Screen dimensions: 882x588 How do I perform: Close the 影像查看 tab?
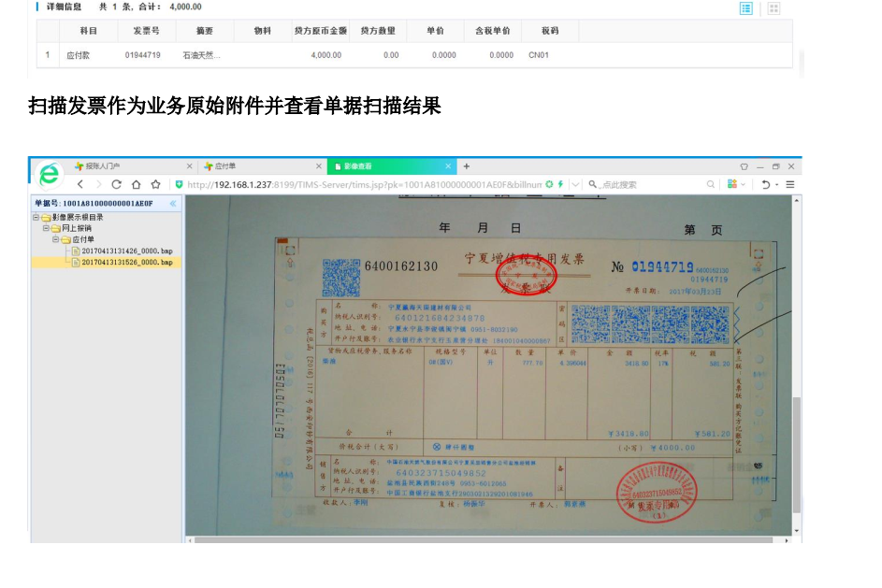pos(448,166)
